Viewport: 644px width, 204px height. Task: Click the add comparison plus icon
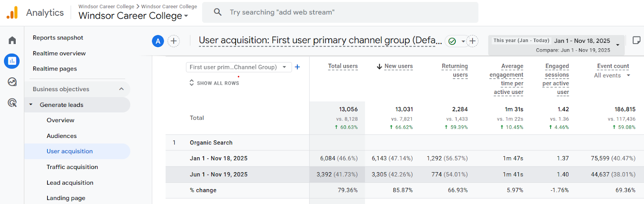[x=173, y=41]
